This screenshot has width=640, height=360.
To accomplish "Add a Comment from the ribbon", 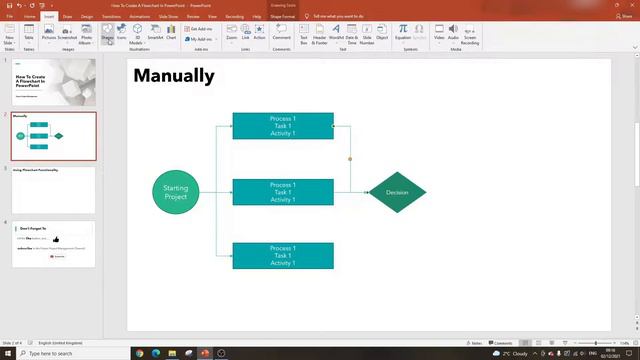I will point(281,33).
